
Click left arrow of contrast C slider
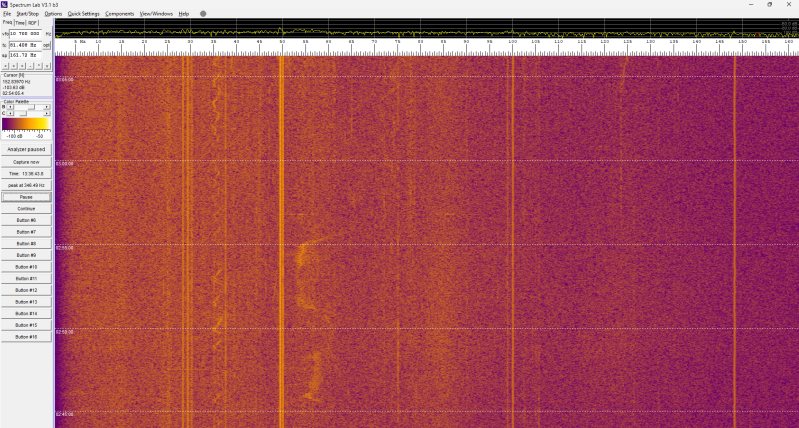[10, 113]
